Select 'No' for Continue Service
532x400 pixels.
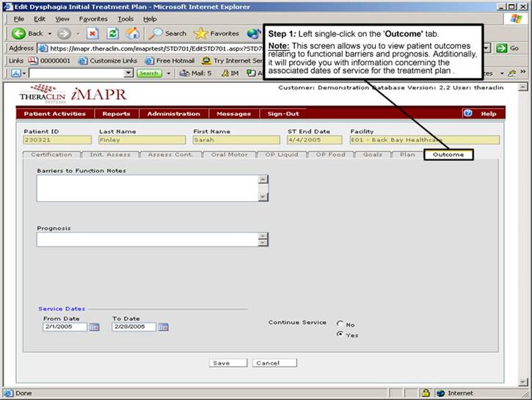(x=340, y=324)
